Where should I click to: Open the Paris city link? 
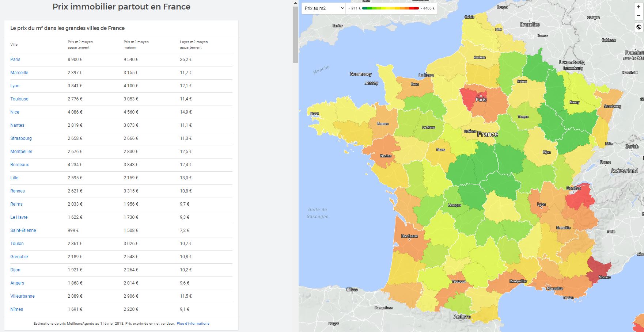tap(15, 60)
